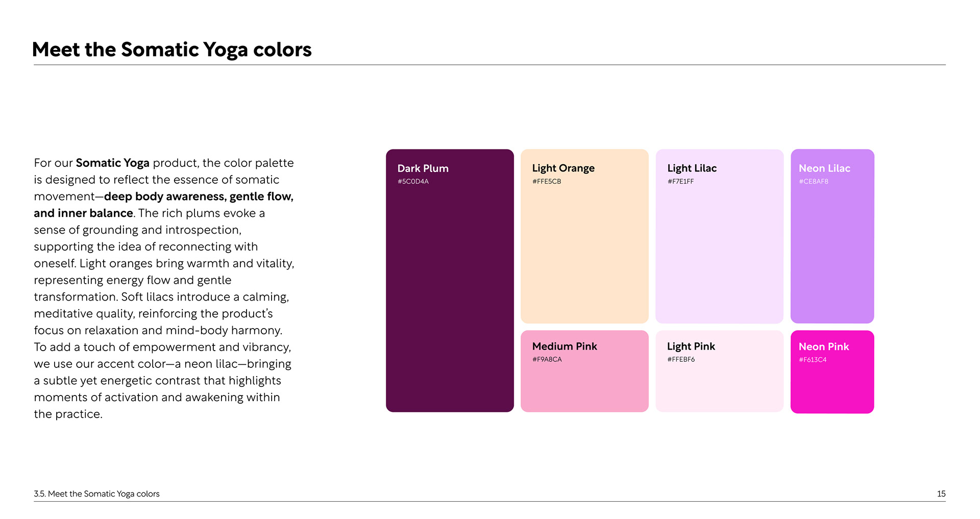Click page number 15 in footer

coord(941,493)
